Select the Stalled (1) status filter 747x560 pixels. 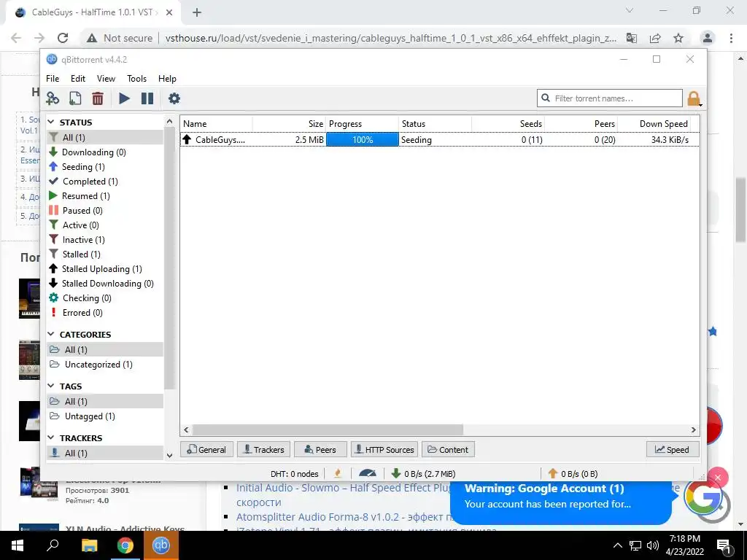pos(105,254)
